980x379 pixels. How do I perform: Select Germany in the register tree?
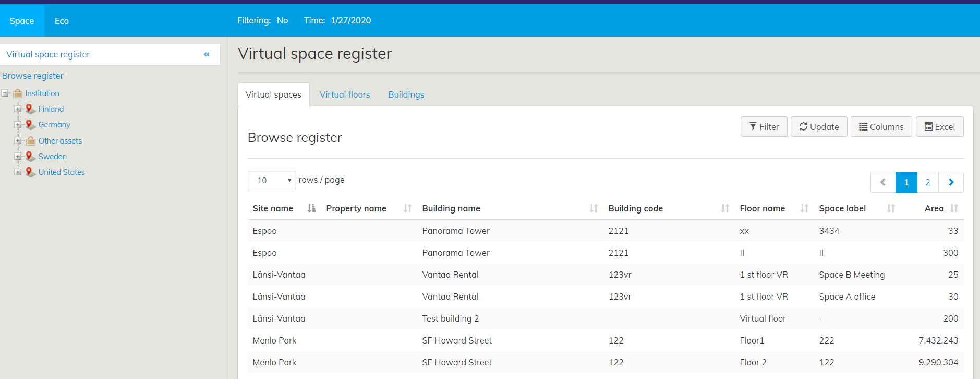(54, 125)
